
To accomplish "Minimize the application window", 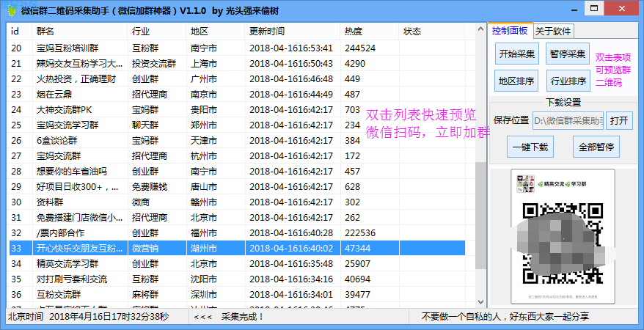I will [574, 9].
